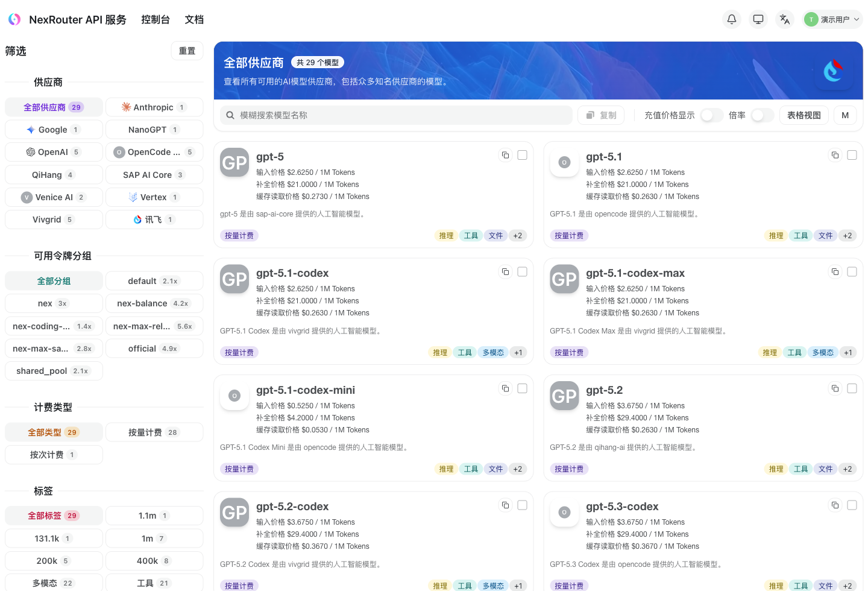Click the user avatar T icon
Viewport: 868px width, 591px height.
[811, 19]
